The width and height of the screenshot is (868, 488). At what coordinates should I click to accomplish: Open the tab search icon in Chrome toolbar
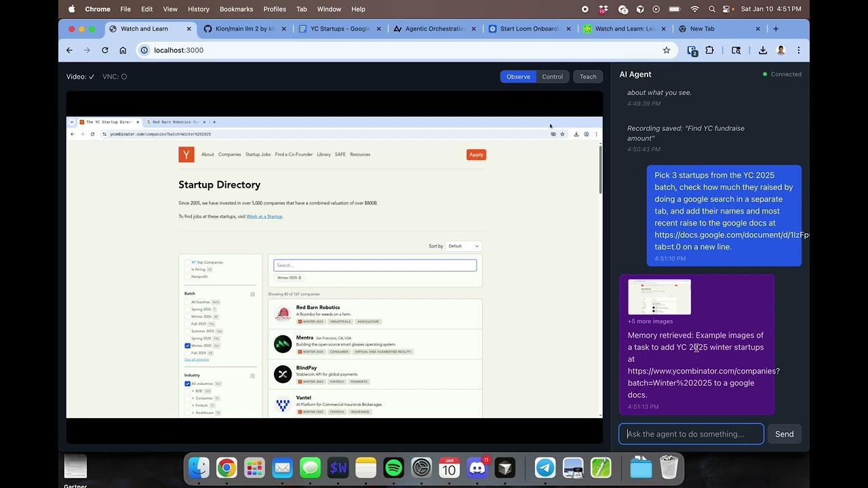pos(736,50)
